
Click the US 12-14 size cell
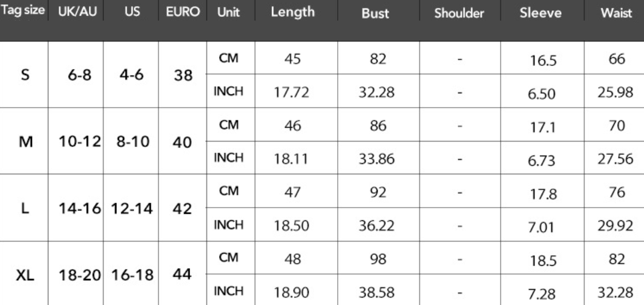(x=132, y=209)
